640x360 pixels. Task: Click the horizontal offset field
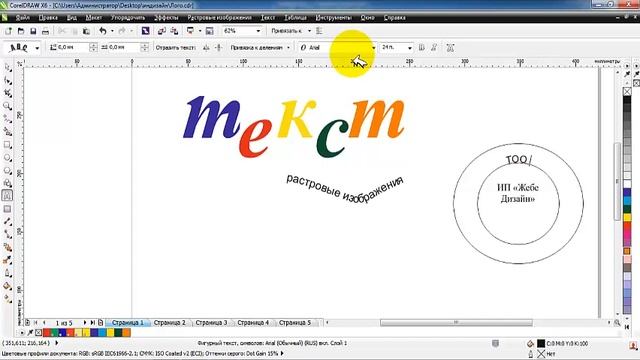[124, 48]
